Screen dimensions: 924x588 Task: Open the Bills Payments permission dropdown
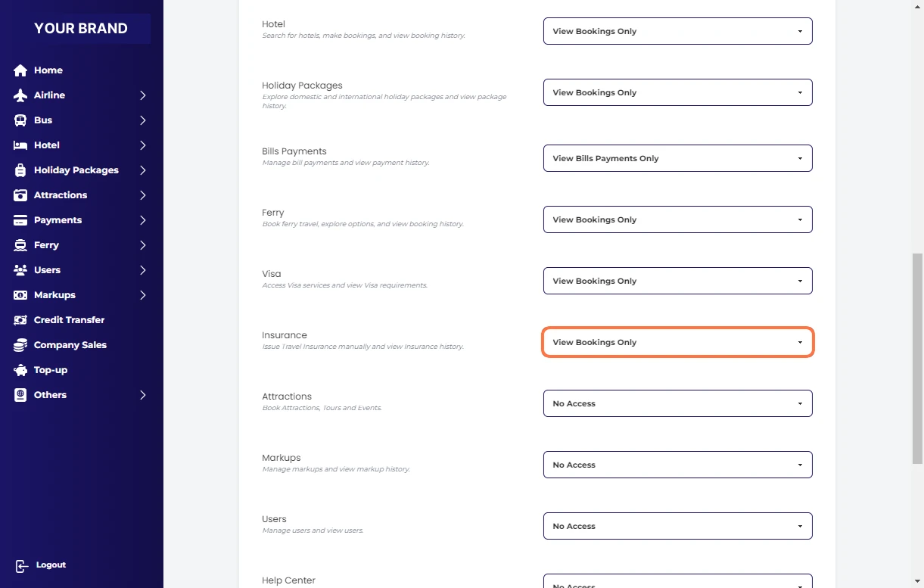(x=677, y=158)
